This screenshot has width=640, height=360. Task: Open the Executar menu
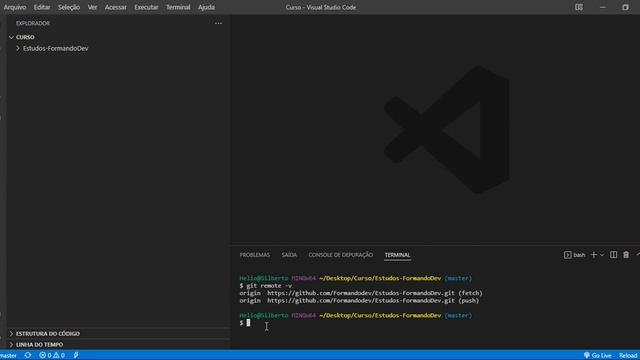click(x=146, y=7)
